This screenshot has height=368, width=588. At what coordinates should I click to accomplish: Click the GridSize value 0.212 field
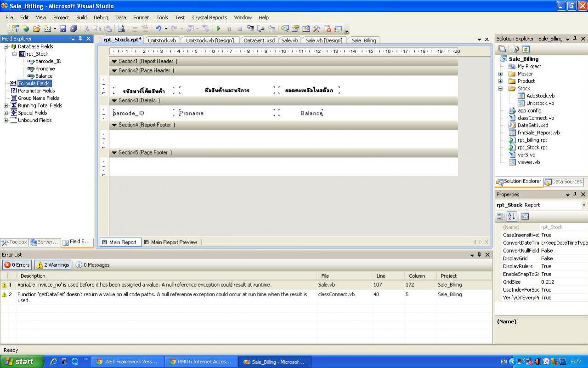(564, 282)
